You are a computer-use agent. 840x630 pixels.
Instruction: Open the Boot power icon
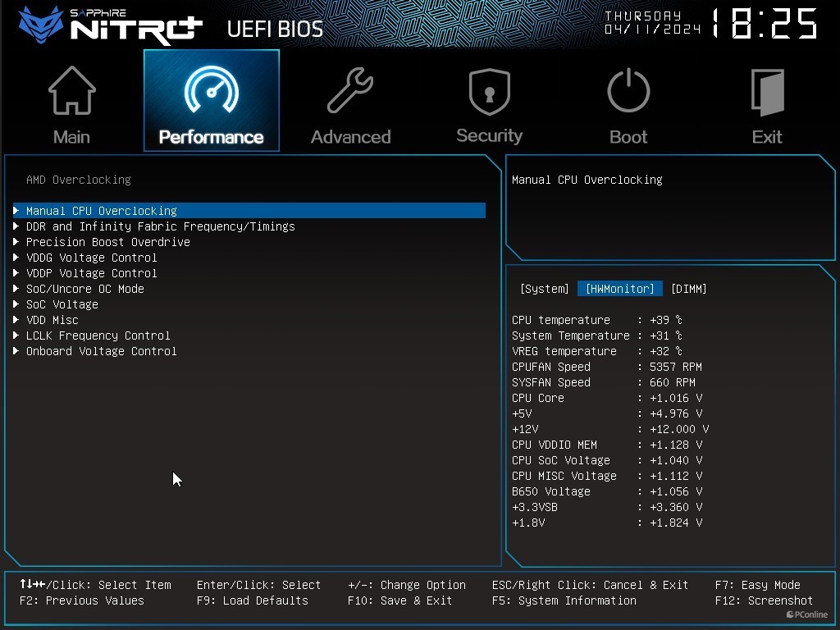point(628,90)
